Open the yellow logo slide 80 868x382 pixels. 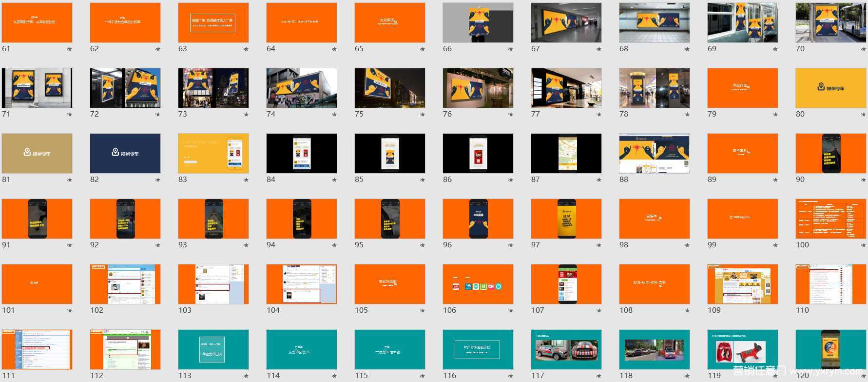click(830, 88)
